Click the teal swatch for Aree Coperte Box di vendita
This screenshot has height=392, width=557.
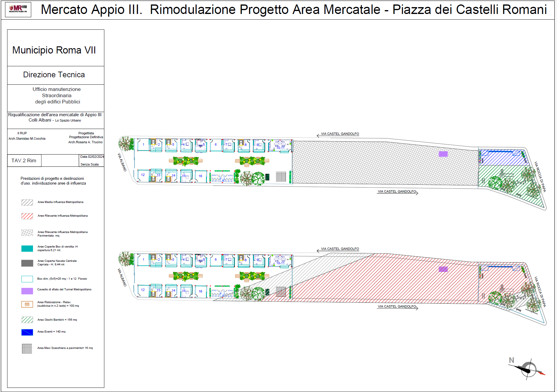tap(27, 249)
